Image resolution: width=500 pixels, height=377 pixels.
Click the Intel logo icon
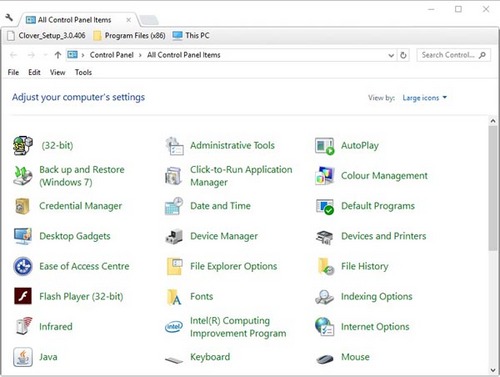[174, 327]
